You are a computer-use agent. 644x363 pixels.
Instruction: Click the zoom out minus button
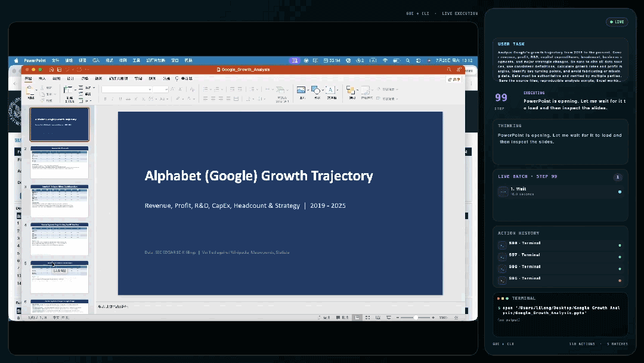398,318
